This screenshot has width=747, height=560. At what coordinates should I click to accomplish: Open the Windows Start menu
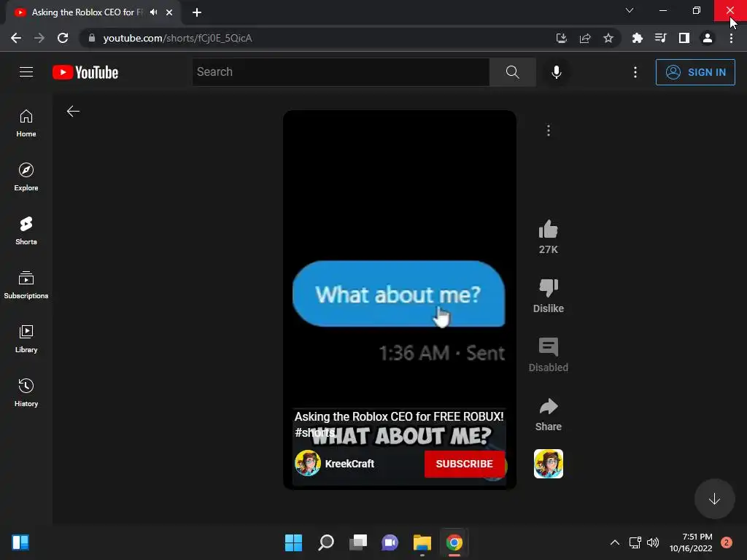point(293,542)
